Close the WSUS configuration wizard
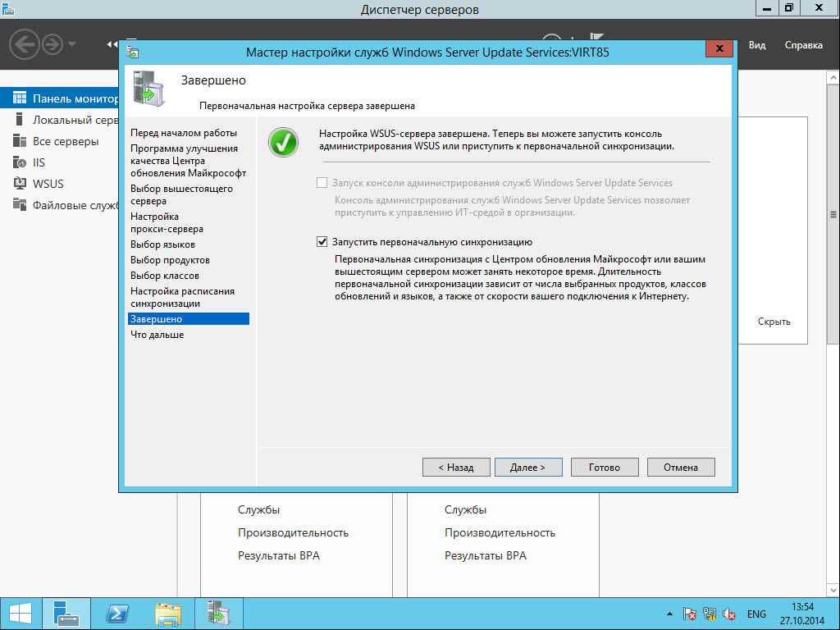 [719, 48]
